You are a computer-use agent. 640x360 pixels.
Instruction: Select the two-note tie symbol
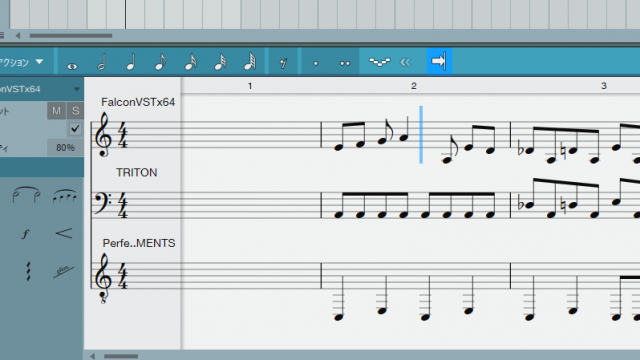[26, 195]
